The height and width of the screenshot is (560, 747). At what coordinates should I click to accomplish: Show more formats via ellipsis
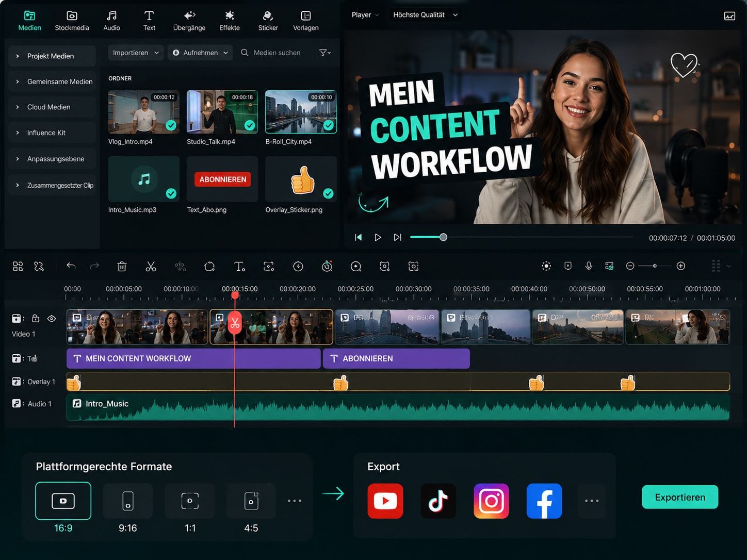(295, 501)
